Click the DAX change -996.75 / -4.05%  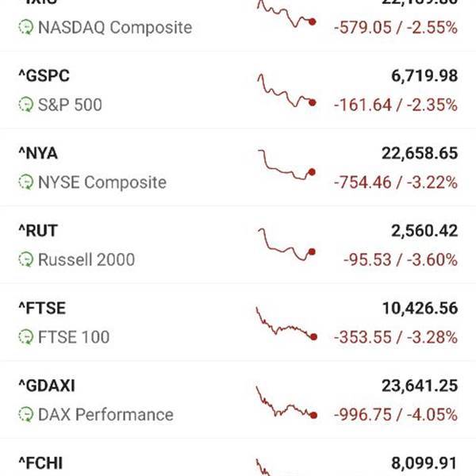click(396, 414)
